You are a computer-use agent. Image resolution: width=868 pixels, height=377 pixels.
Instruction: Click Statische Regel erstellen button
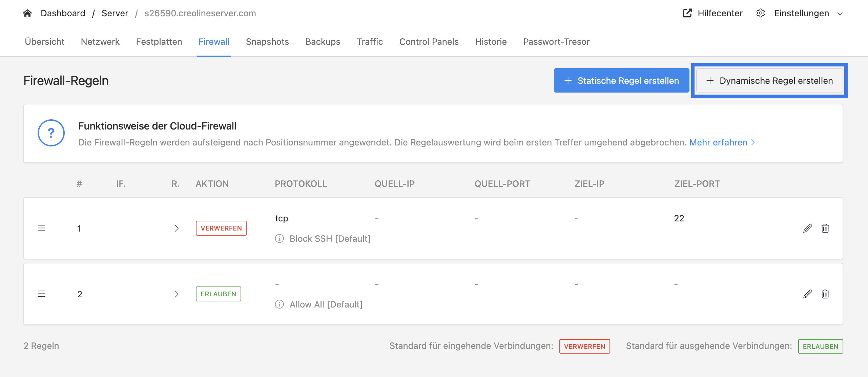pos(621,80)
